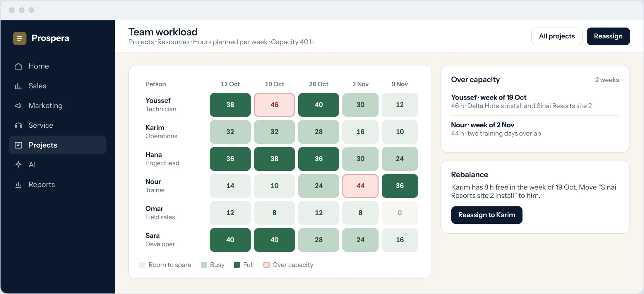This screenshot has height=294, width=644.
Task: Select the 2 Nov column header
Action: click(x=360, y=84)
